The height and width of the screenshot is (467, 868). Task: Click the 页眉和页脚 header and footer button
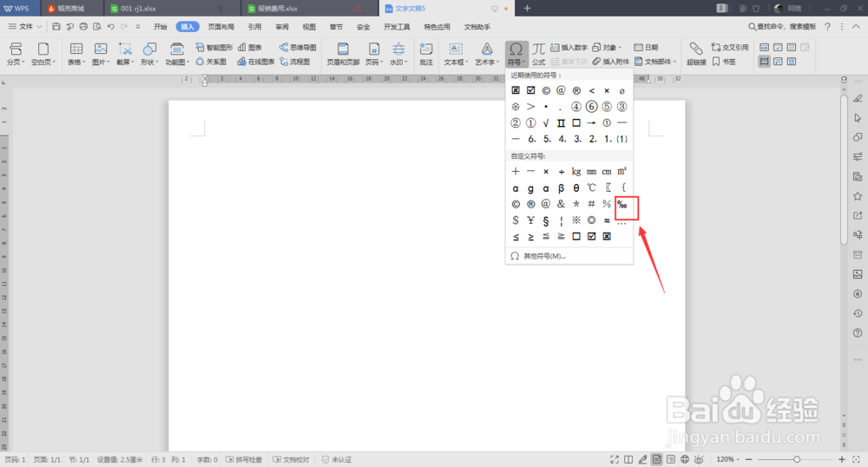point(343,54)
